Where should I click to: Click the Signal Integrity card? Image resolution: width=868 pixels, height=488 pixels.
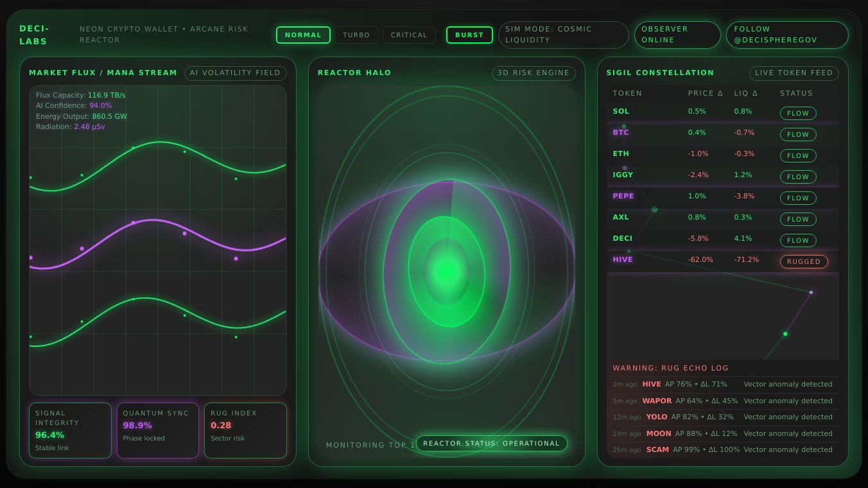(70, 430)
